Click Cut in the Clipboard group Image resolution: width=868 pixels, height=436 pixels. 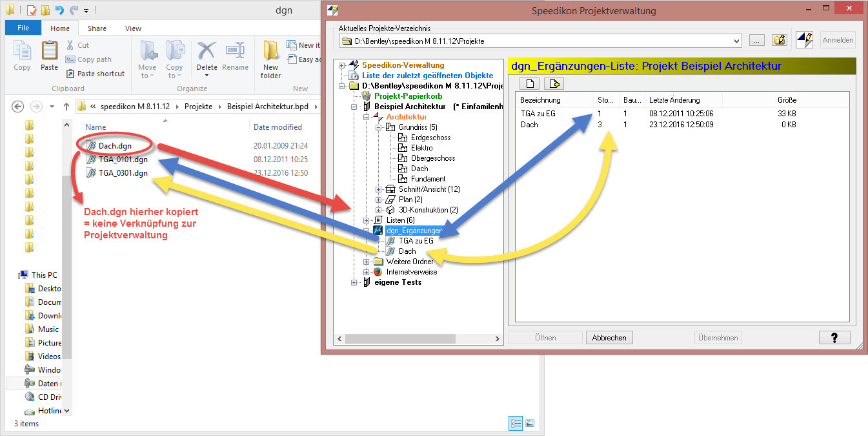point(77,45)
